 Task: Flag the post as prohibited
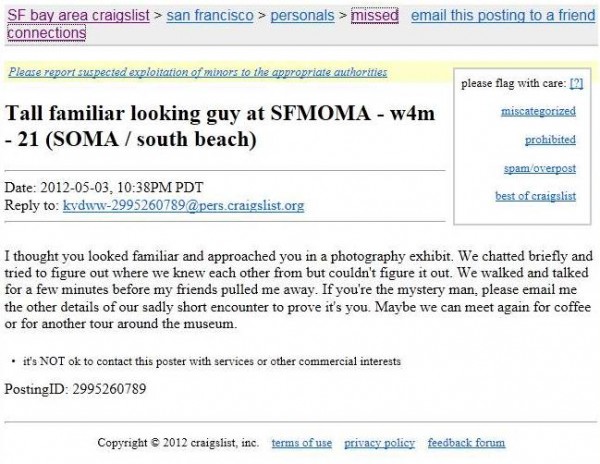pyautogui.click(x=550, y=140)
